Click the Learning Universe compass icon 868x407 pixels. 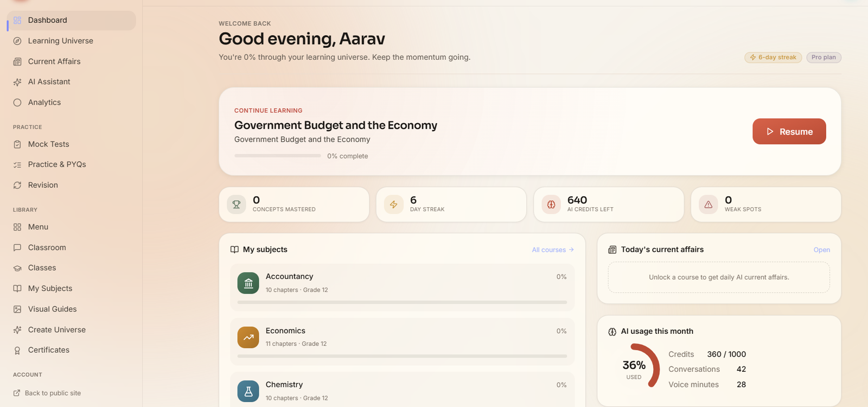pos(17,41)
